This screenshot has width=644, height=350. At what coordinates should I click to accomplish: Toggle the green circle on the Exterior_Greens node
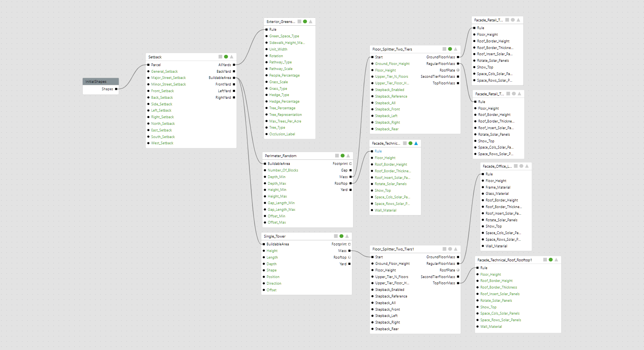point(305,21)
